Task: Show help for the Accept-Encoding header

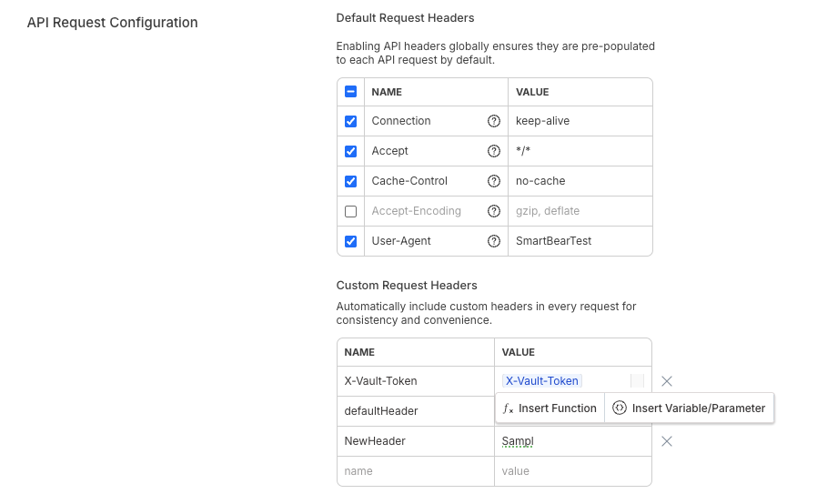Action: [x=494, y=211]
